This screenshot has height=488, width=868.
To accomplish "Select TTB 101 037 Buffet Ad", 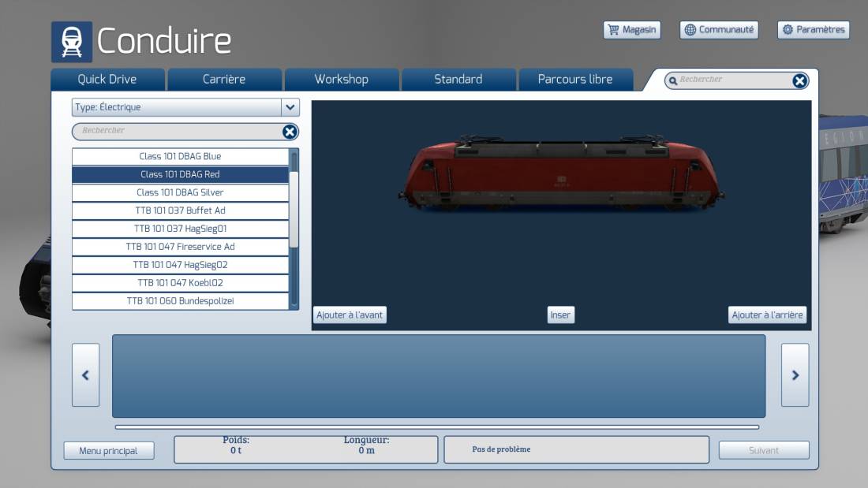I will click(x=180, y=210).
